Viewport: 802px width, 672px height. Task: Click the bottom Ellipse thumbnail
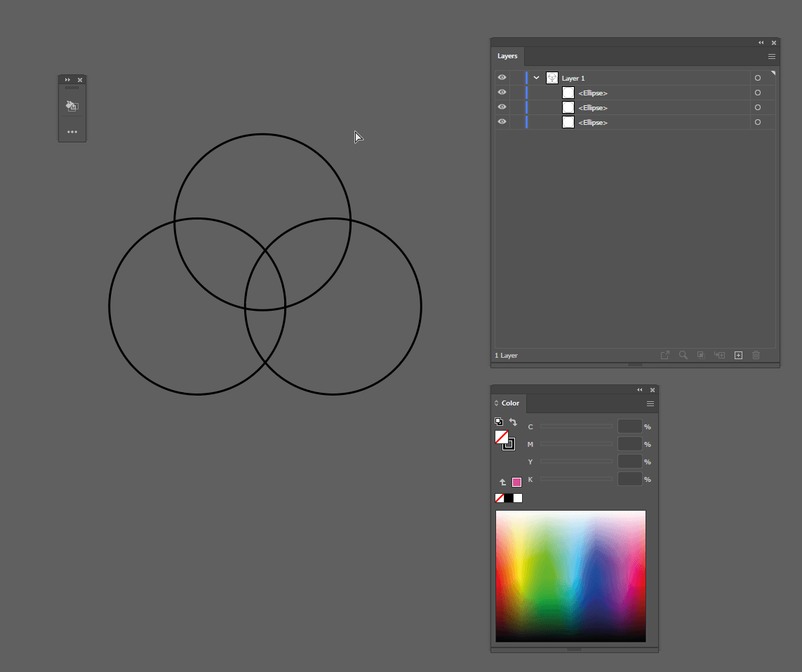[568, 122]
